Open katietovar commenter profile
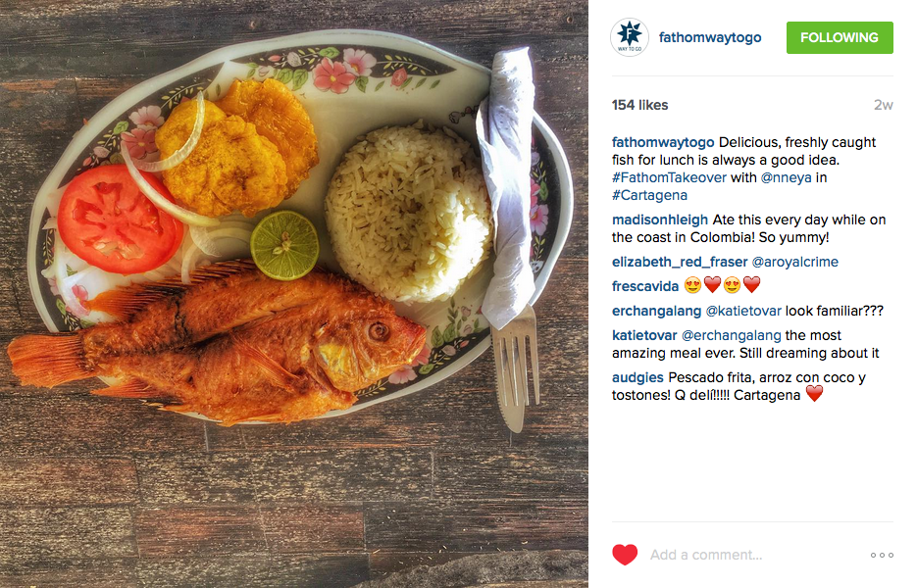 [644, 335]
